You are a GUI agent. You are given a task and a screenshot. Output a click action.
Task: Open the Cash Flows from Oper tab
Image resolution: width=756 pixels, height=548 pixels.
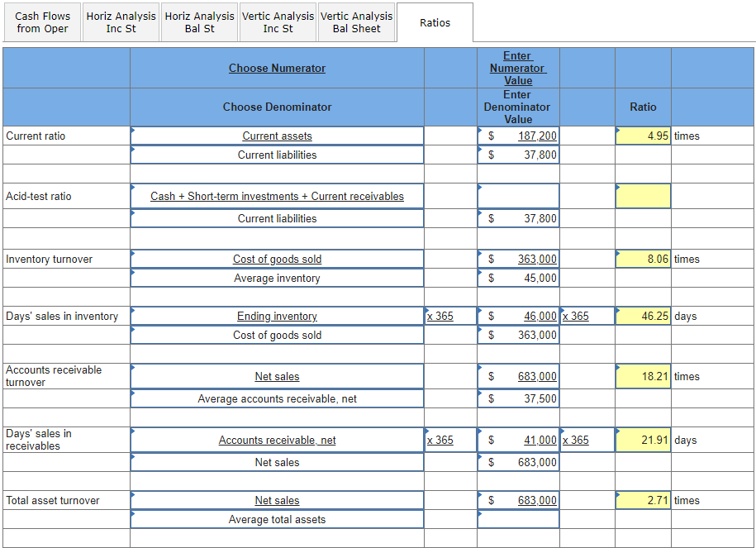click(42, 22)
